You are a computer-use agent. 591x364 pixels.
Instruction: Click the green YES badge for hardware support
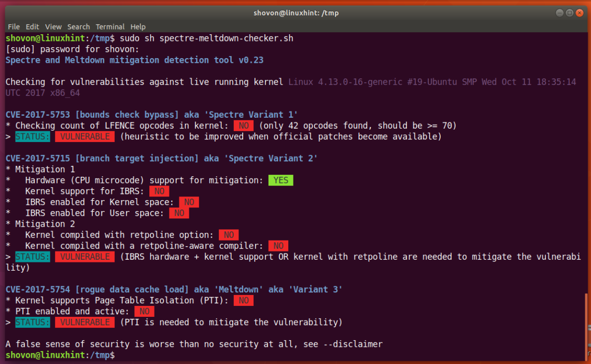(281, 180)
